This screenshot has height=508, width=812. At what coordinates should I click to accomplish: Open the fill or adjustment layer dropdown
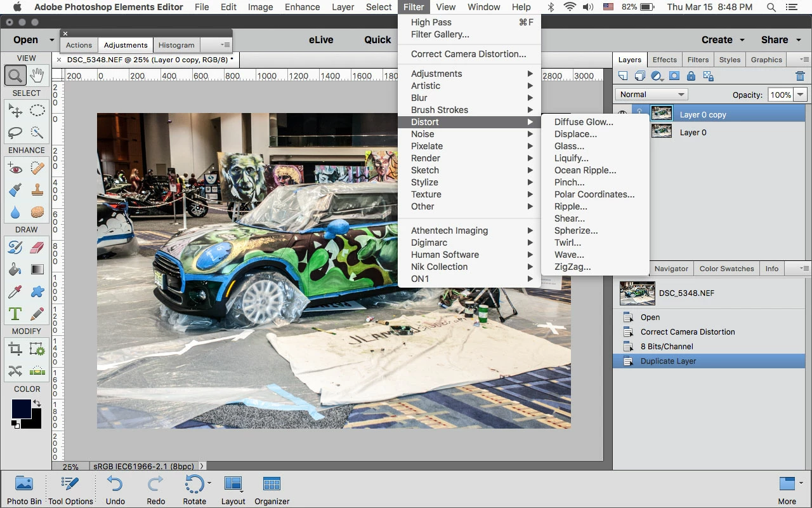pyautogui.click(x=658, y=76)
